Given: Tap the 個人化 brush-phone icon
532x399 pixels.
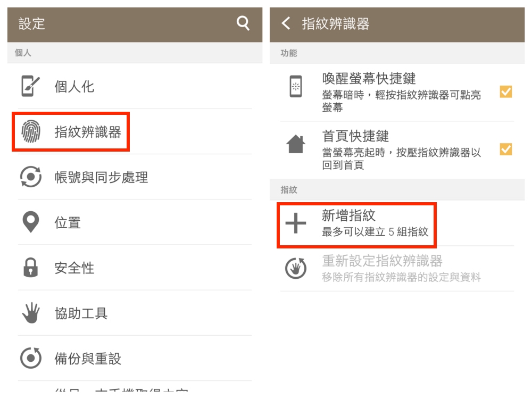Looking at the screenshot, I should pos(30,86).
